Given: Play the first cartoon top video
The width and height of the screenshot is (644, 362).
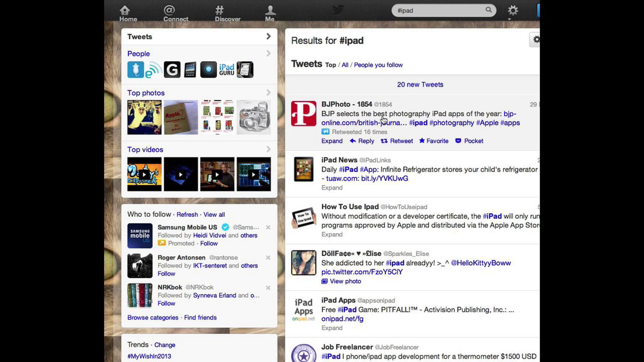Looking at the screenshot, I should click(x=144, y=174).
